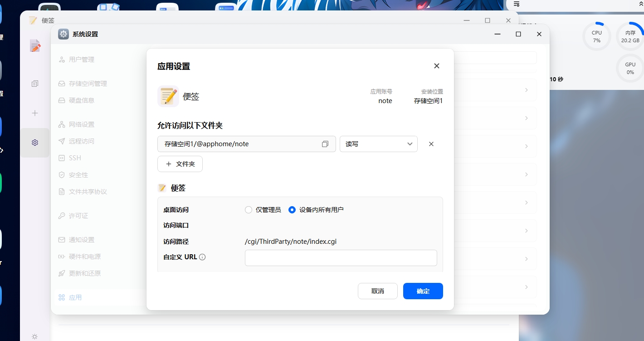644x341 pixels.
Task: Cancel the dialog with 取消
Action: point(377,291)
